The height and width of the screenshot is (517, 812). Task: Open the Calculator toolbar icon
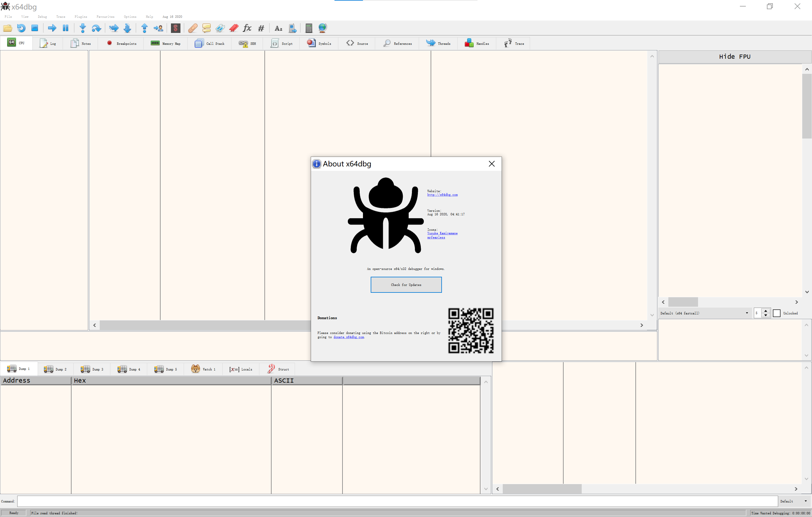pyautogui.click(x=309, y=28)
